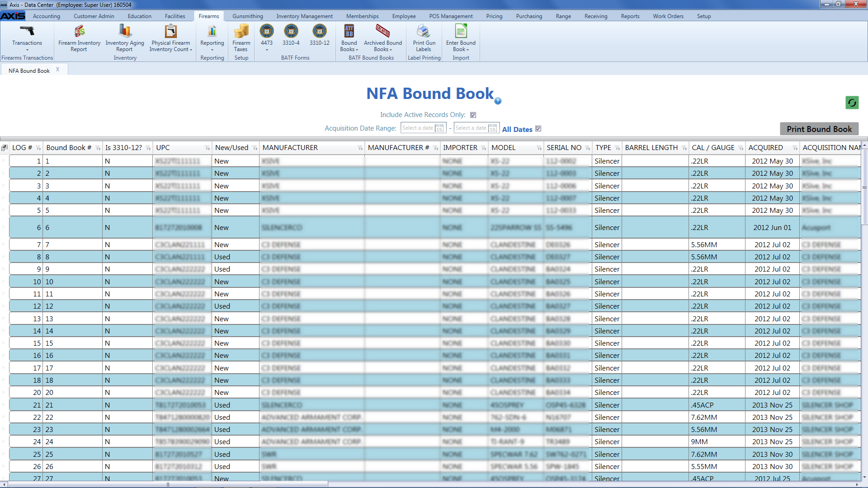Image resolution: width=868 pixels, height=488 pixels.
Task: Filter the MODEL column
Action: pyautogui.click(x=539, y=148)
